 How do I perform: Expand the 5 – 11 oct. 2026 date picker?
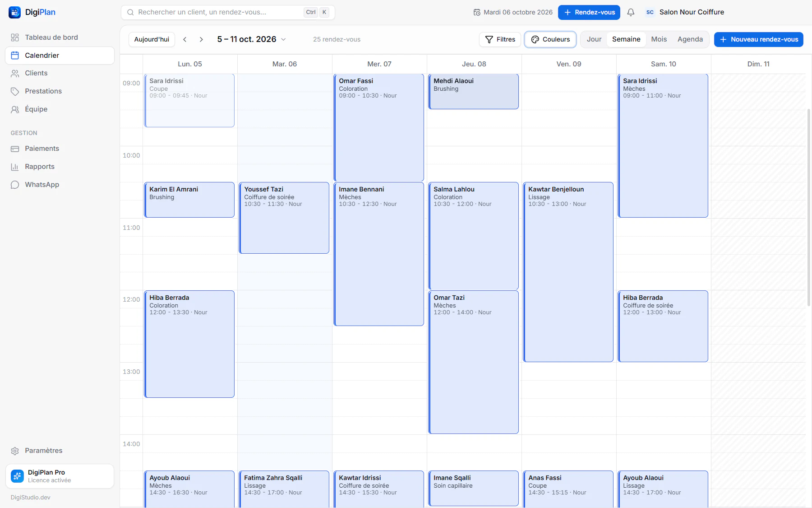coord(251,39)
